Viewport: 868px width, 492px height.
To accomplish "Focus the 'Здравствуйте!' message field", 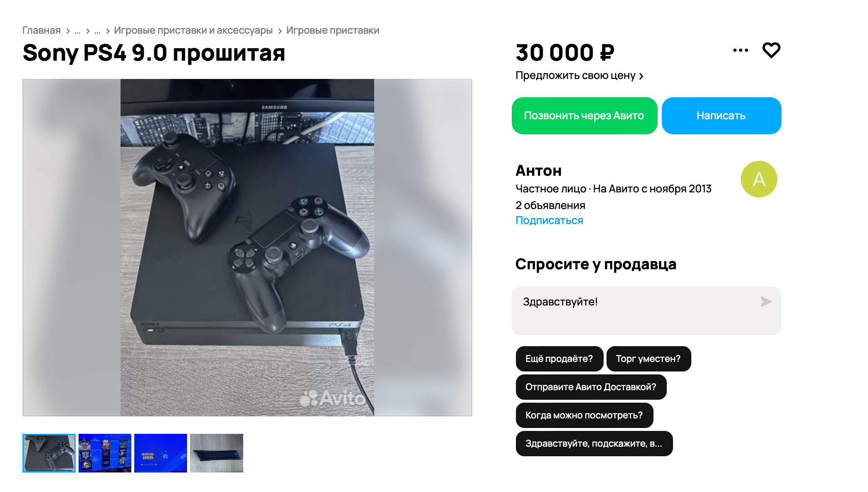I will [x=646, y=310].
